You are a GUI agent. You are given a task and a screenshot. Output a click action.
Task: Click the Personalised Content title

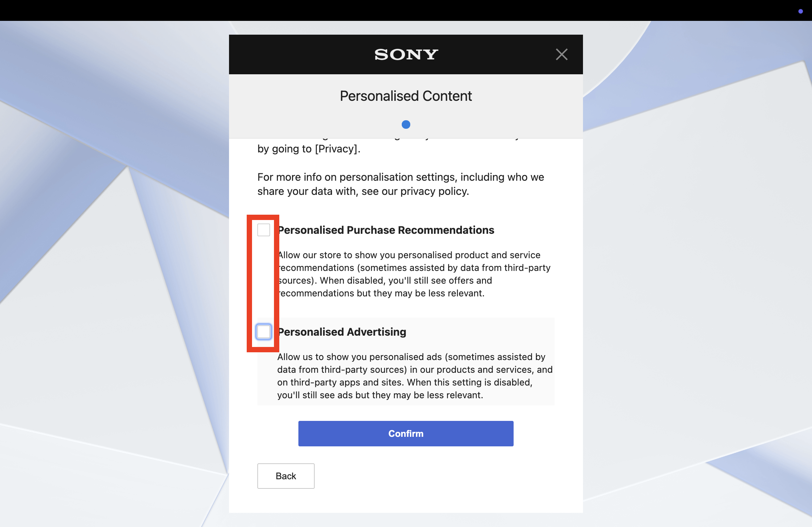coord(406,96)
